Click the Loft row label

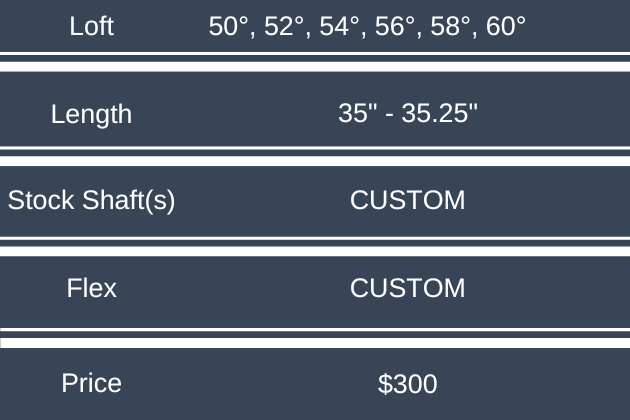92,26
